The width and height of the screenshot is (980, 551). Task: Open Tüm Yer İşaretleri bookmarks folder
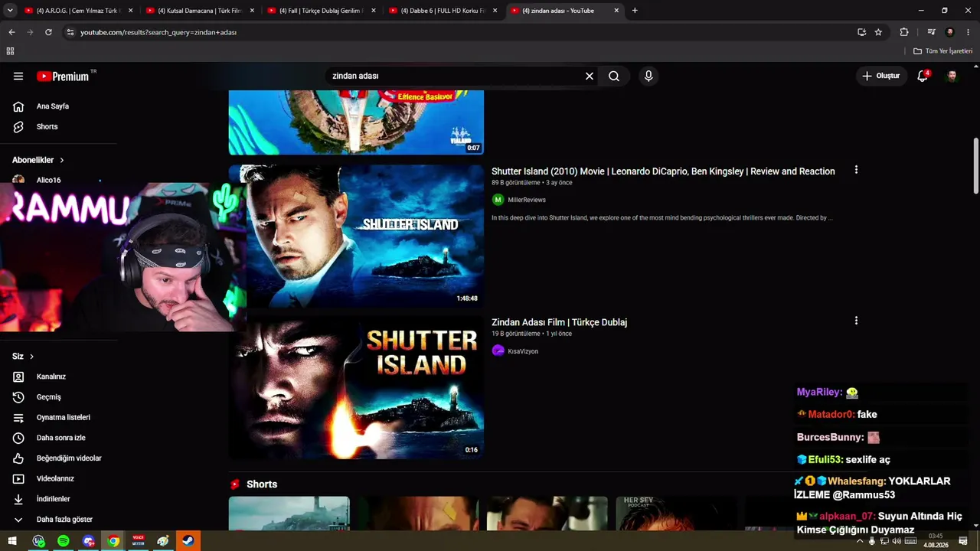(x=942, y=51)
